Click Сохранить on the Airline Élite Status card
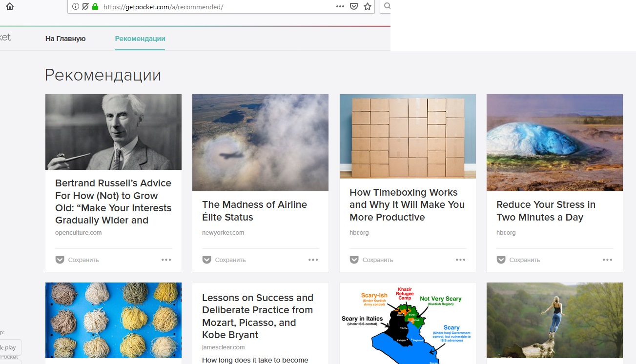This screenshot has height=364, width=636. [230, 260]
